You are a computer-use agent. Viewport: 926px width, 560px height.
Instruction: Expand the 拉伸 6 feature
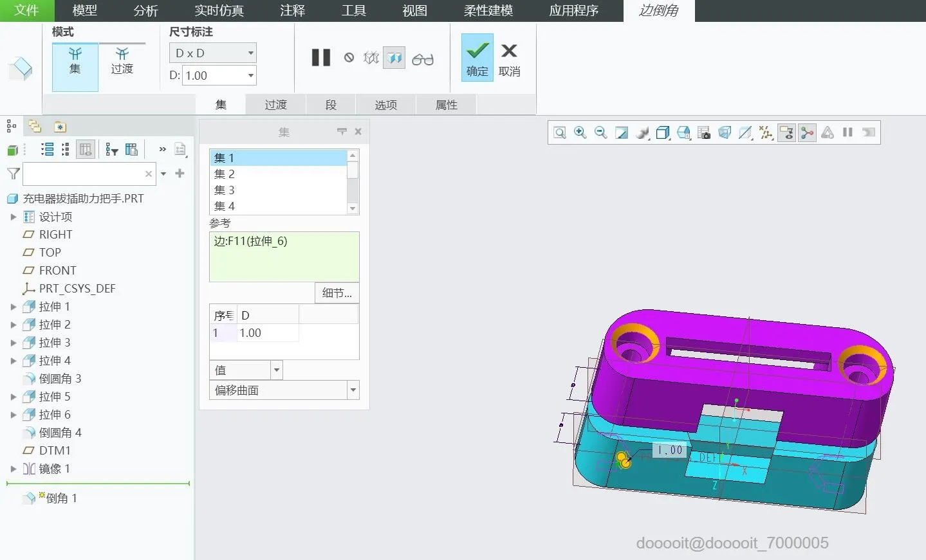click(13, 415)
